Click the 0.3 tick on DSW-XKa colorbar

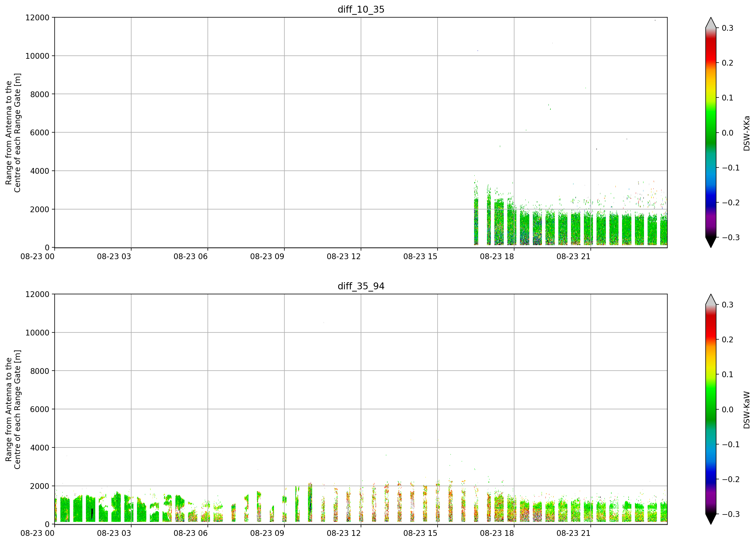click(728, 28)
